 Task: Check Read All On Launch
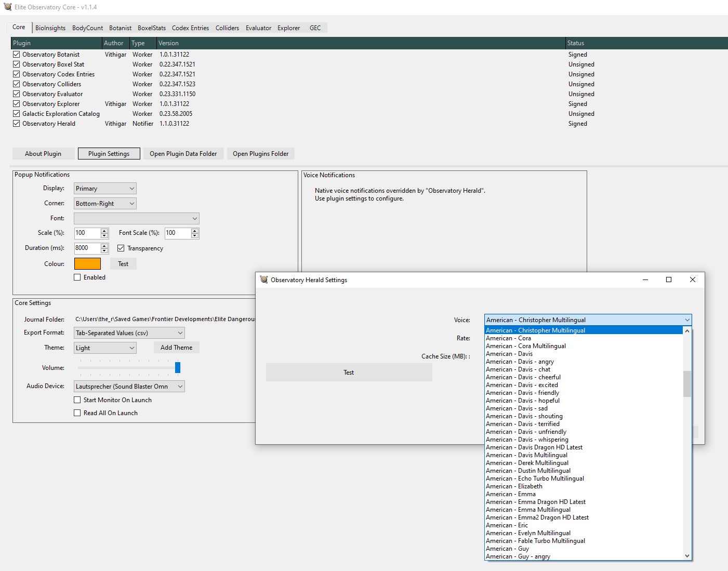click(x=77, y=413)
